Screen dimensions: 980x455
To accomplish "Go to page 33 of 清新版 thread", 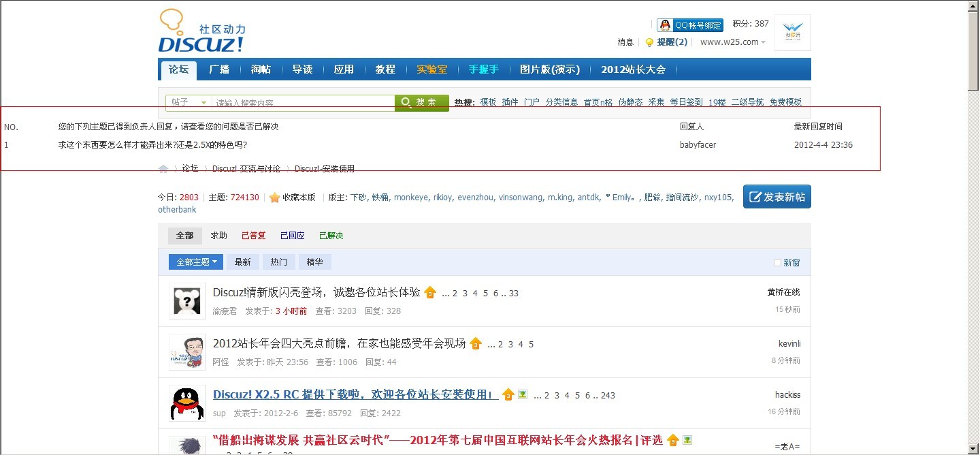I will click(x=514, y=294).
